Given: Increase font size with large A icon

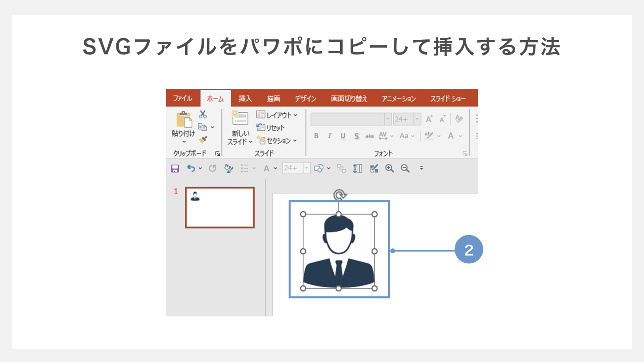Looking at the screenshot, I should 429,119.
